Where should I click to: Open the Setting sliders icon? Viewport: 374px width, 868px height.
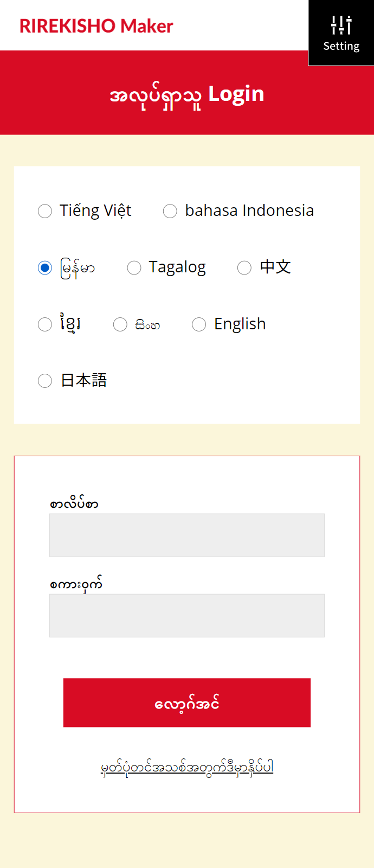[341, 25]
